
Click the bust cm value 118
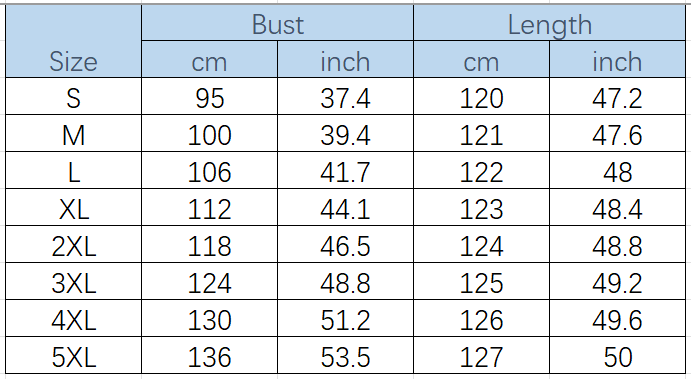tap(209, 245)
